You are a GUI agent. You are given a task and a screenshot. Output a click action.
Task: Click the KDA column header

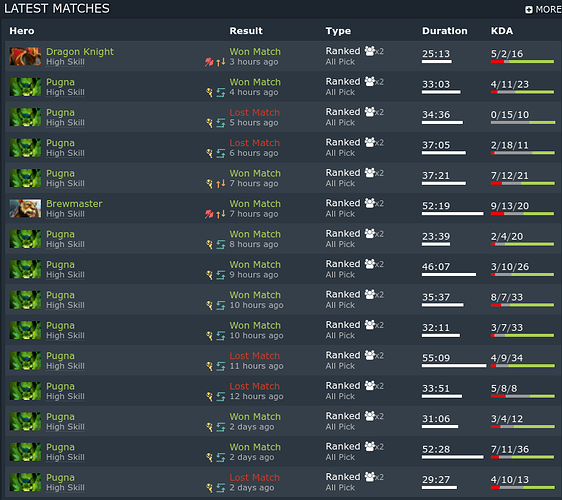coord(502,31)
